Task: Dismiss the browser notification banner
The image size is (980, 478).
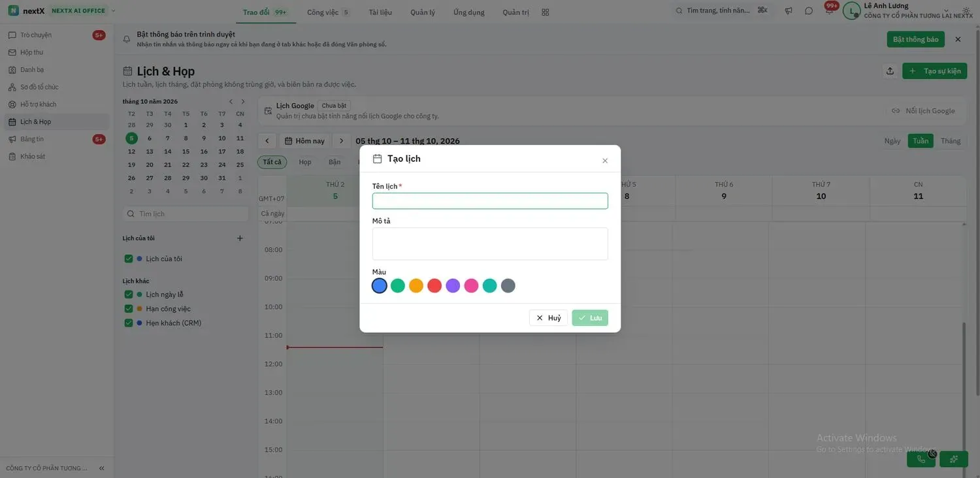Action: (x=958, y=39)
